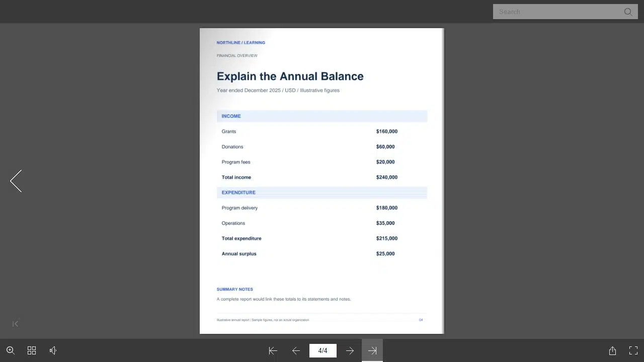This screenshot has width=644, height=362.
Task: Click the faded first-page icon at left edge
Action: point(15,324)
